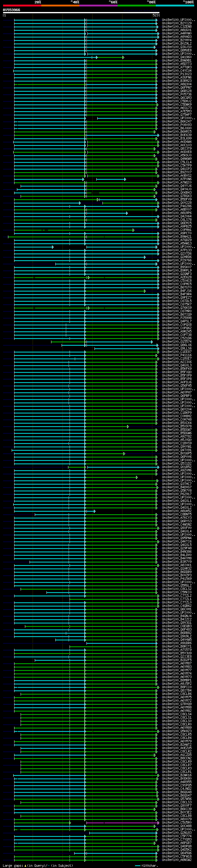Click hit label UniRef100_B2YHY4

coord(177,40)
